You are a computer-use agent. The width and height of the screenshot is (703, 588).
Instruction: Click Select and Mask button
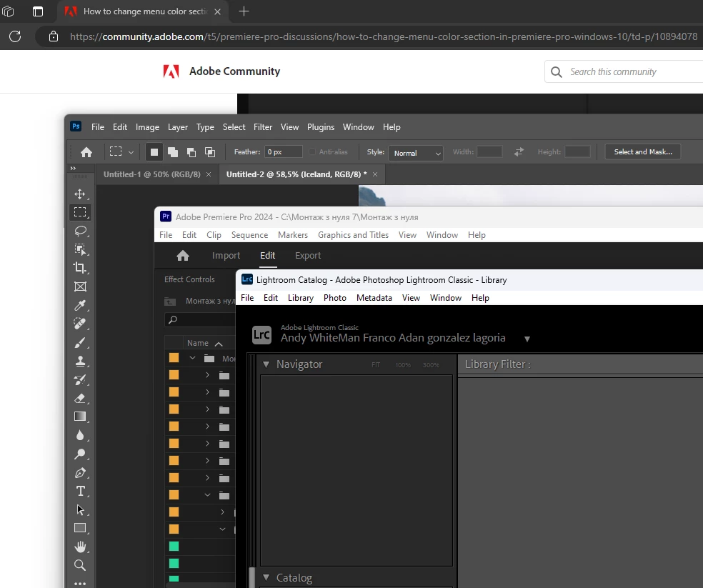tap(643, 152)
